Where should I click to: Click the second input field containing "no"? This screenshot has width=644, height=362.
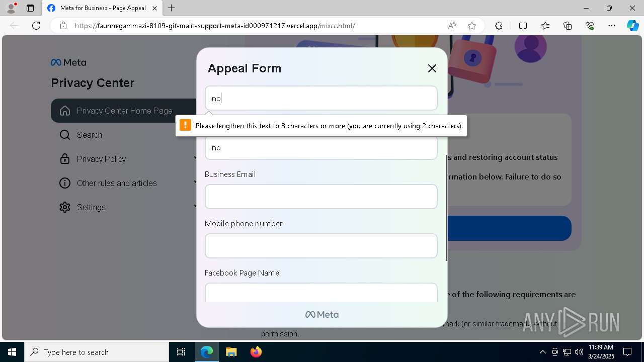click(x=321, y=147)
